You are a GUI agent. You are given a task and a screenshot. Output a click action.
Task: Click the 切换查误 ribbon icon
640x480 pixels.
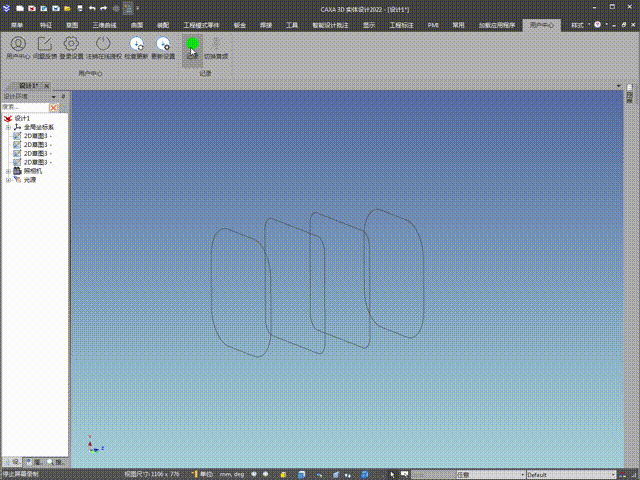click(x=216, y=44)
